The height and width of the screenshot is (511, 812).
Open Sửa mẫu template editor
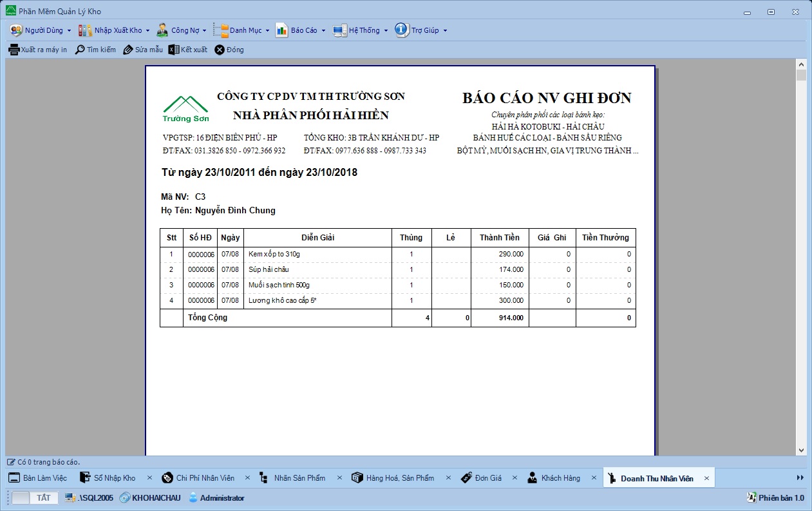(128, 50)
